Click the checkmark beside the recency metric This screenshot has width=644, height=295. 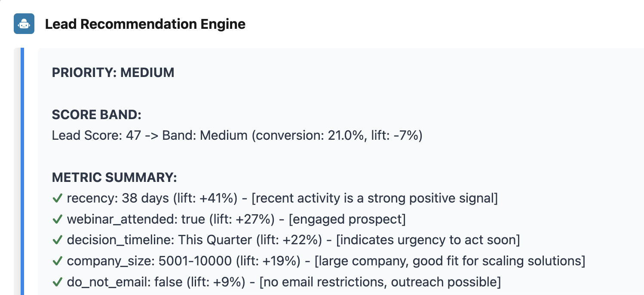point(58,198)
